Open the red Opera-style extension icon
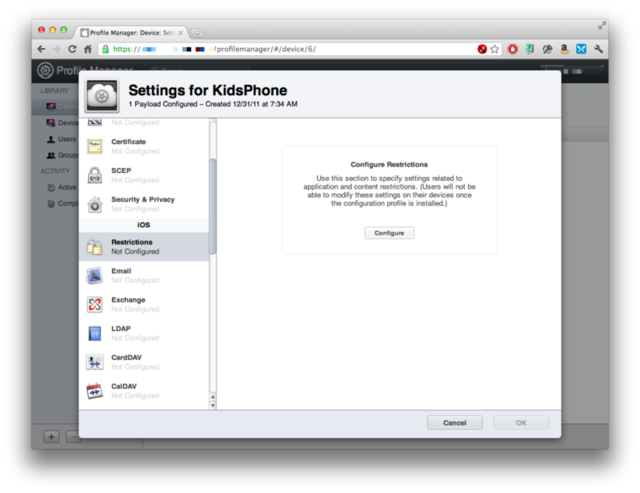Screen dimensions: 640x493 [x=513, y=49]
